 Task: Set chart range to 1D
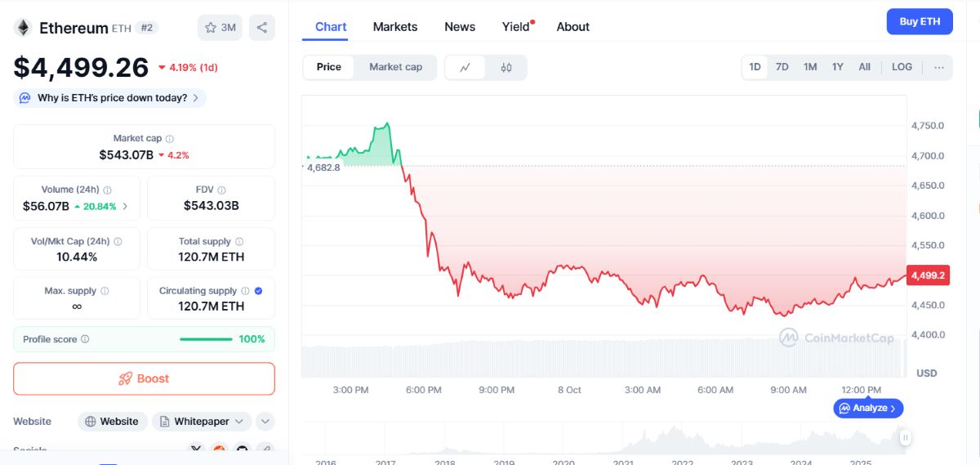click(x=755, y=67)
